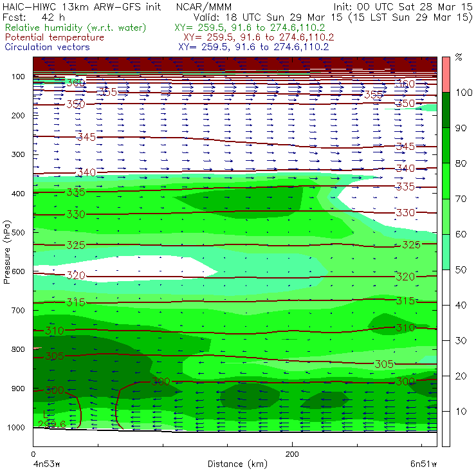This screenshot has width=476, height=476.
Task: Click the 80–90% green colorbar swatch
Action: pyautogui.click(x=446, y=145)
